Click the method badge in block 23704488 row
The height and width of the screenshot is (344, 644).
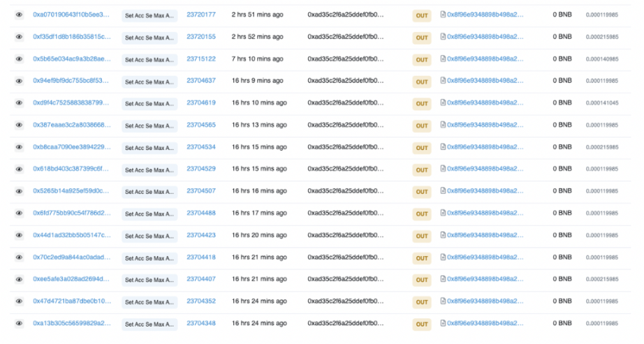pyautogui.click(x=150, y=214)
